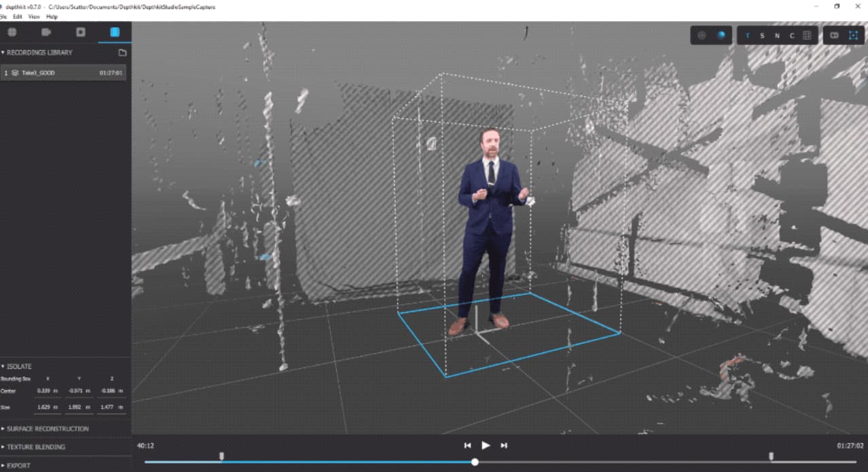Select the blue library tab icon
868x472 pixels.
coord(115,32)
